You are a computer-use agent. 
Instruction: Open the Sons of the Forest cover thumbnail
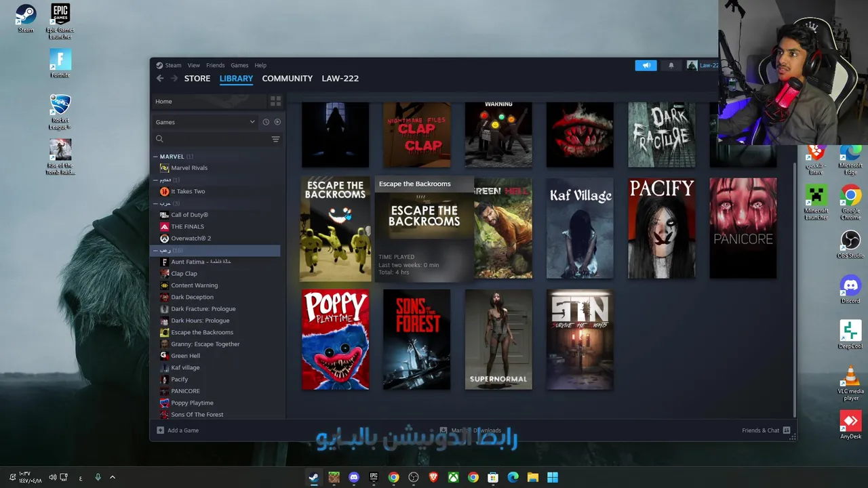[417, 340]
